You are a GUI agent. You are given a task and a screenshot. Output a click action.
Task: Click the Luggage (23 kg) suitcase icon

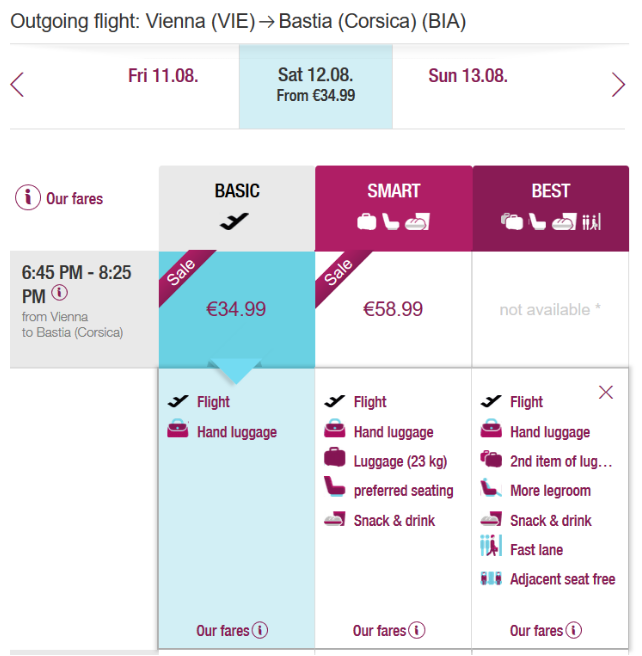click(x=335, y=458)
